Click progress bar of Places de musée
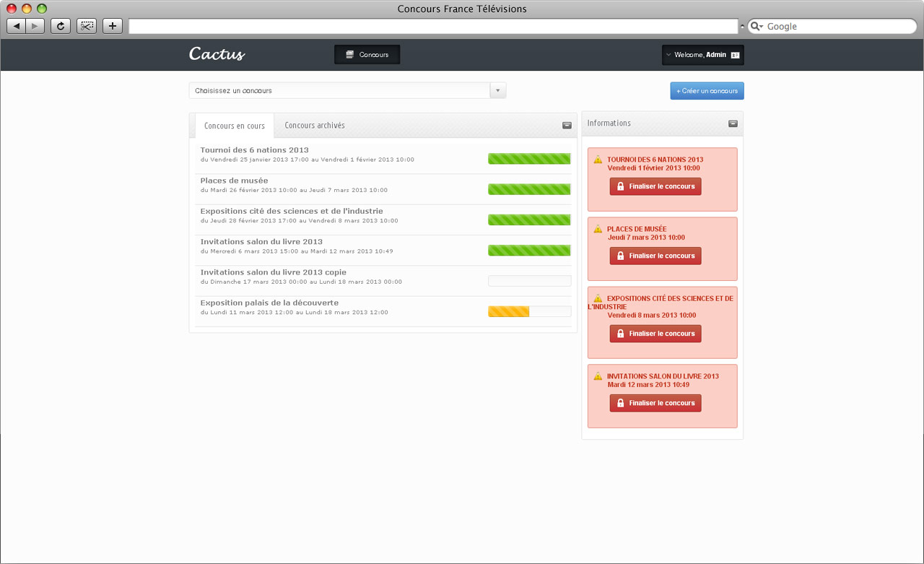This screenshot has width=924, height=564. pos(529,189)
